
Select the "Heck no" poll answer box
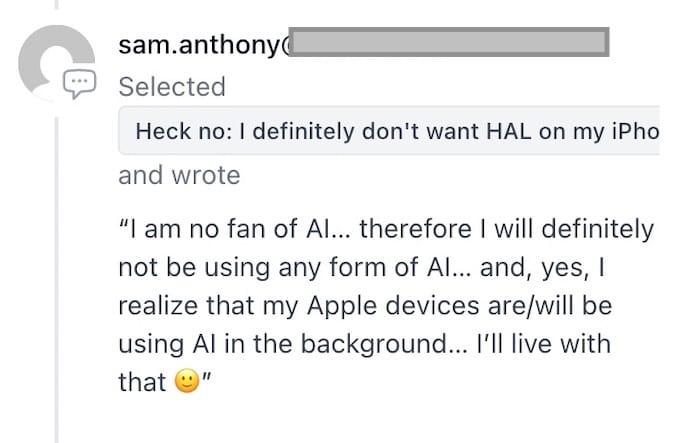[x=389, y=131]
